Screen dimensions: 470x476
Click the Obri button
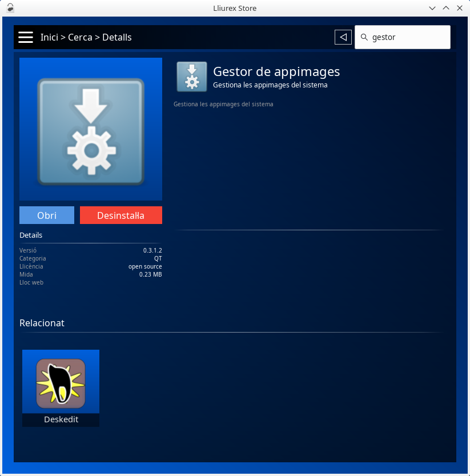click(47, 215)
